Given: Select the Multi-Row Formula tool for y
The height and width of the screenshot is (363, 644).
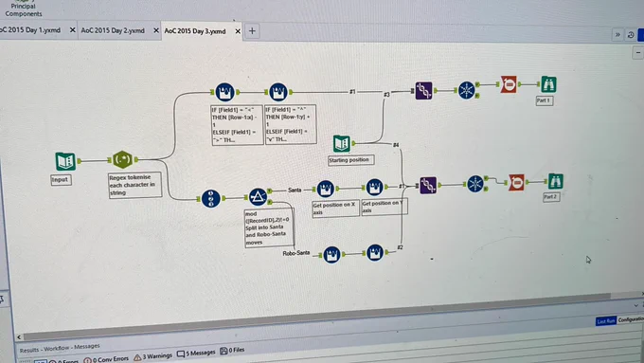Looking at the screenshot, I should click(278, 92).
